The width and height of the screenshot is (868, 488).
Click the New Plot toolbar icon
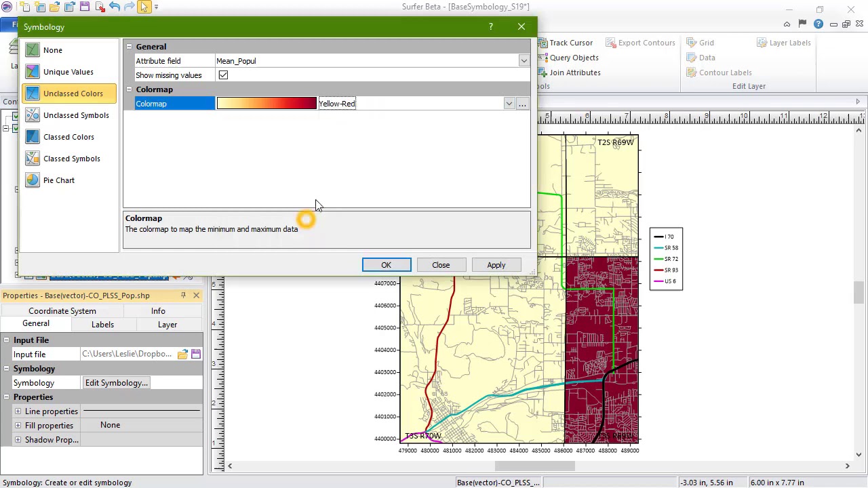[x=24, y=7]
